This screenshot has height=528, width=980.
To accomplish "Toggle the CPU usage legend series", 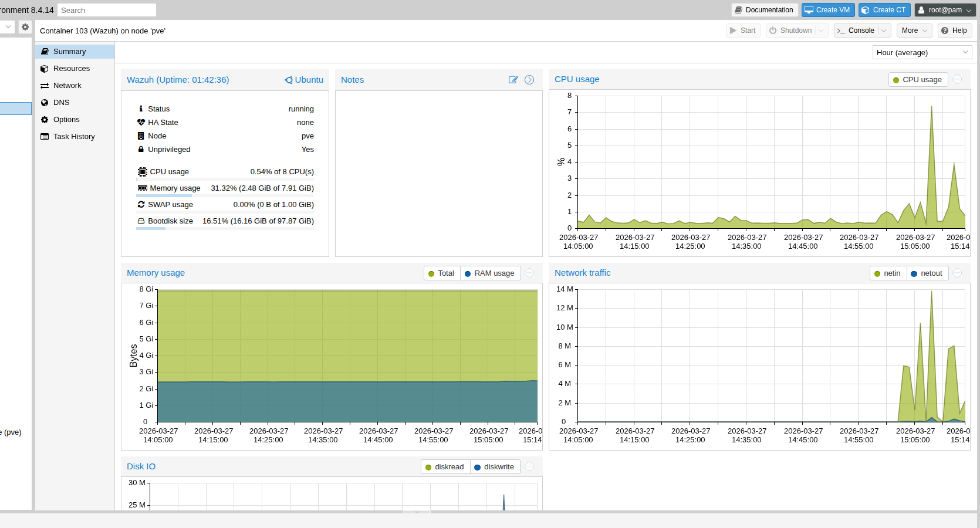I will (x=918, y=80).
